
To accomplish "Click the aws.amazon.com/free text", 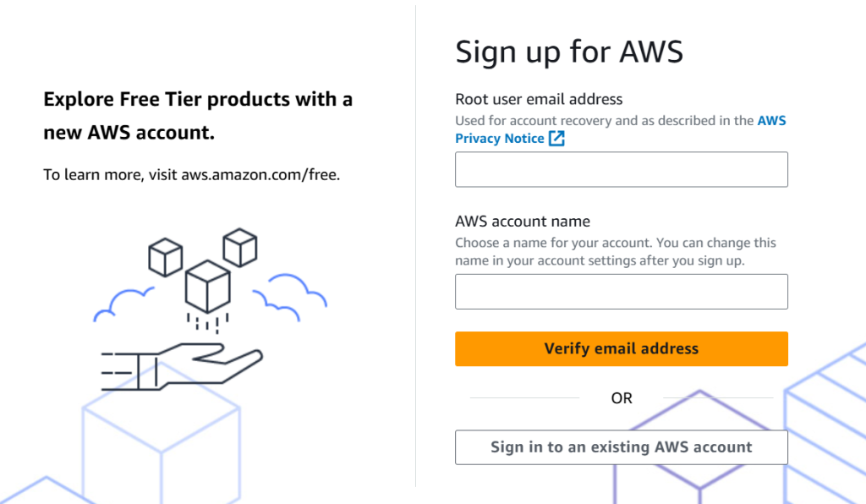I will click(260, 176).
